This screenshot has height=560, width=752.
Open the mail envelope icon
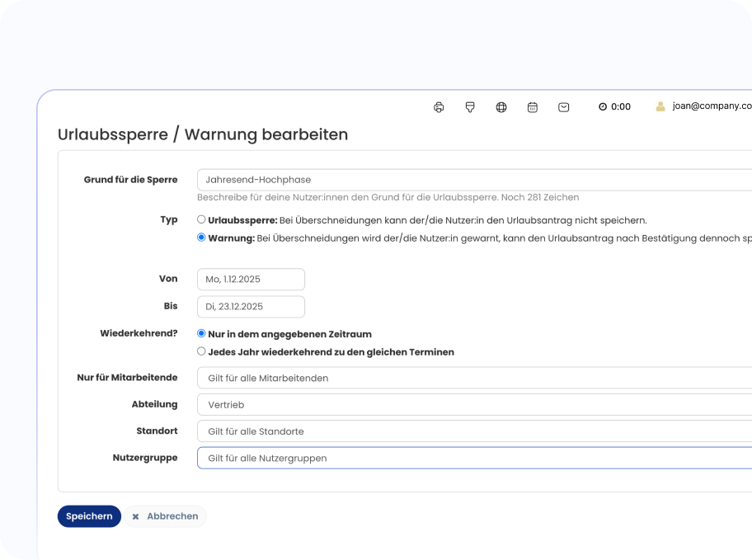pos(563,107)
